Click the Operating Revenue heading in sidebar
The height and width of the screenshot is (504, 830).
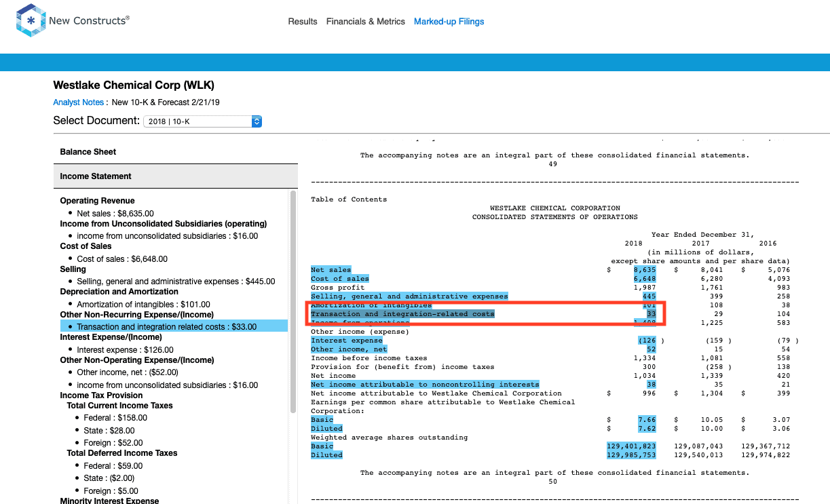97,201
